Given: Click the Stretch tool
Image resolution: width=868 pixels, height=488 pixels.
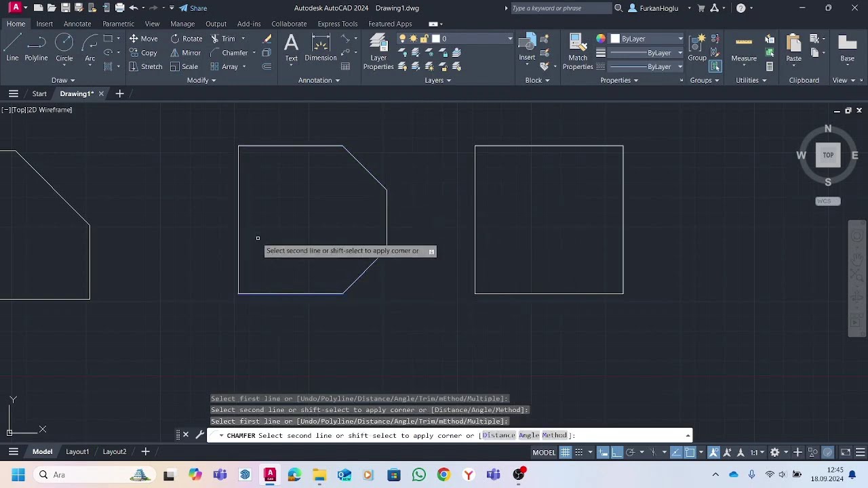Looking at the screenshot, I should coord(146,66).
